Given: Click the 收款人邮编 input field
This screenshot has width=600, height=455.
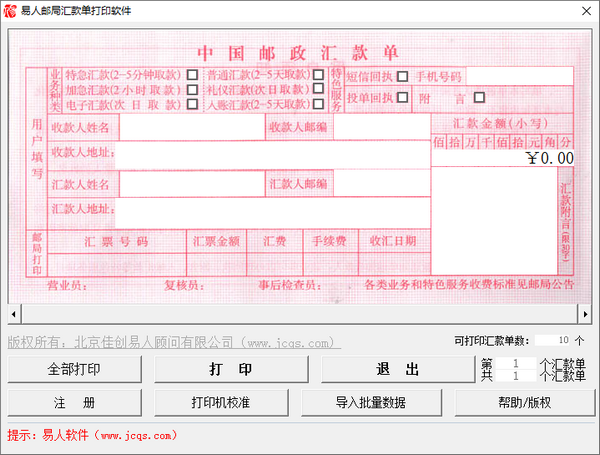Looking at the screenshot, I should click(x=382, y=127).
